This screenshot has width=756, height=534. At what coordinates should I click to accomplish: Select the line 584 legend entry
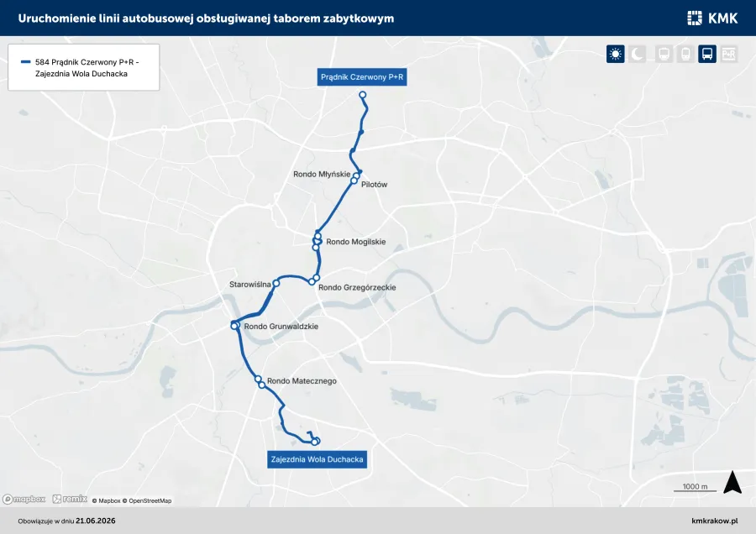tap(84, 68)
